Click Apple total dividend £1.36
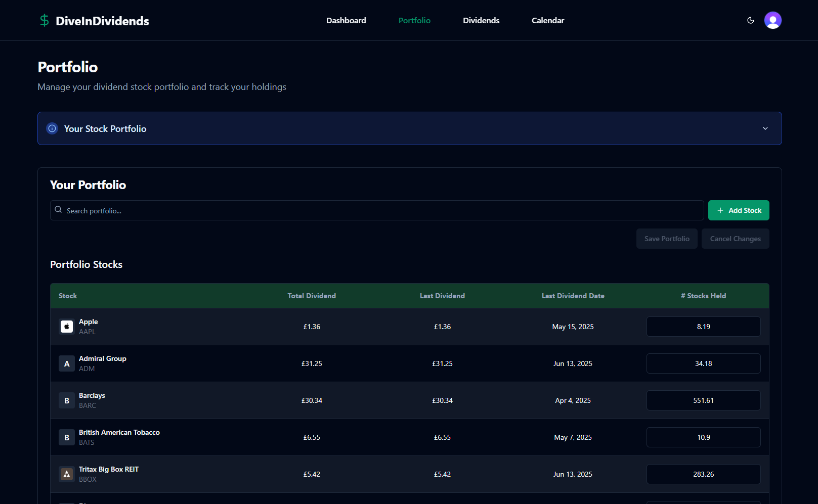818x504 pixels. point(312,327)
